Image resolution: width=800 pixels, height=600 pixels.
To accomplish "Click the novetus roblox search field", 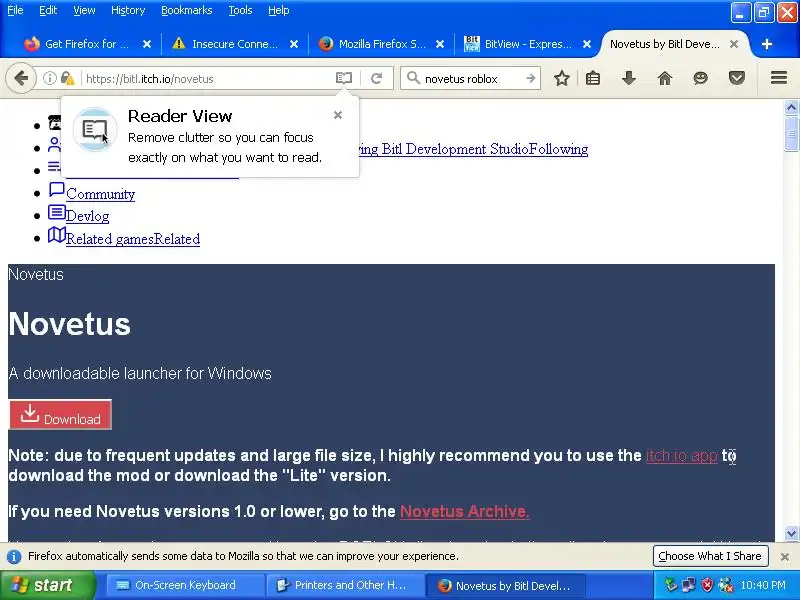I will point(472,79).
